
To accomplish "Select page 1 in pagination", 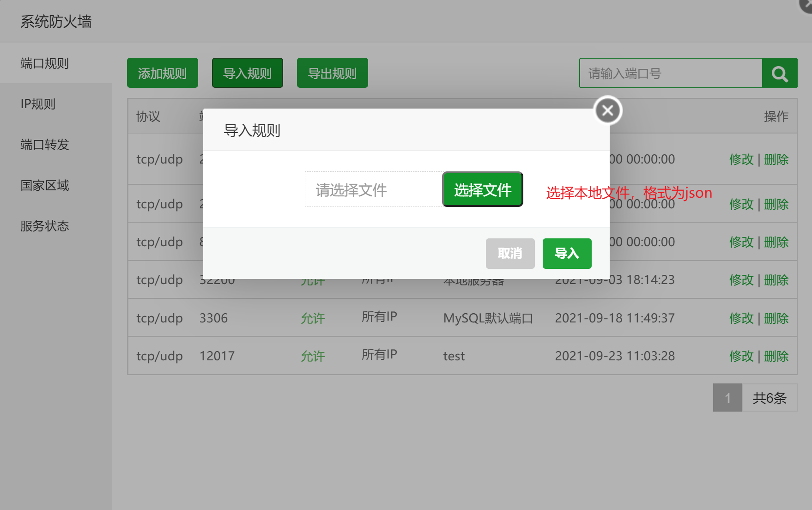I will point(727,398).
